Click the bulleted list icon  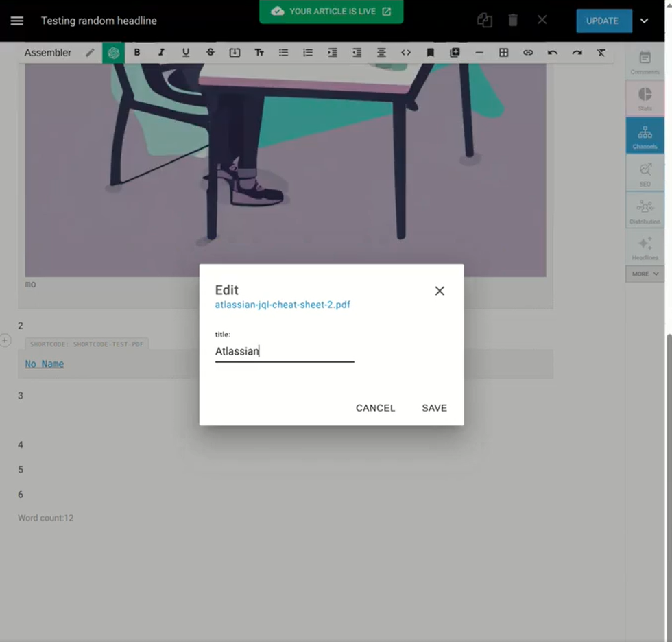point(283,53)
